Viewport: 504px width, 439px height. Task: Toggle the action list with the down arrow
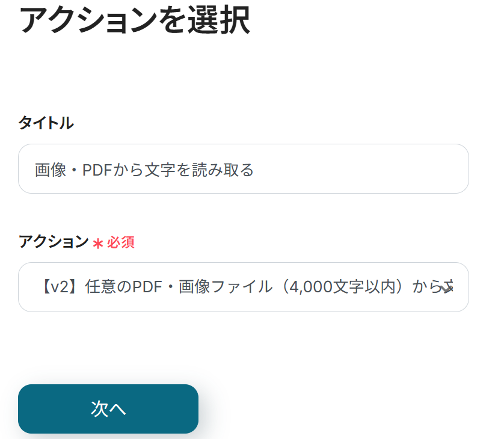coord(446,288)
